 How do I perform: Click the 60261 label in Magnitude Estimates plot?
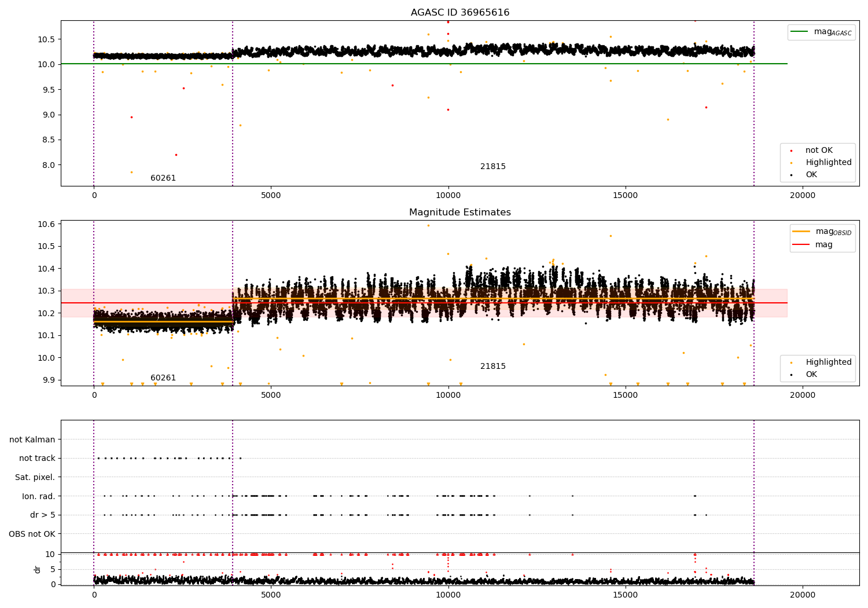pyautogui.click(x=163, y=378)
